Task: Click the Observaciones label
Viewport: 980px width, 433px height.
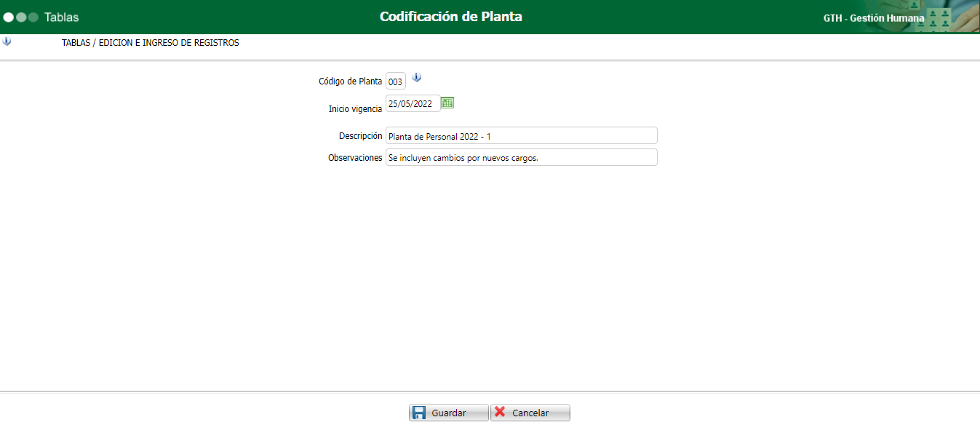Action: [x=355, y=158]
